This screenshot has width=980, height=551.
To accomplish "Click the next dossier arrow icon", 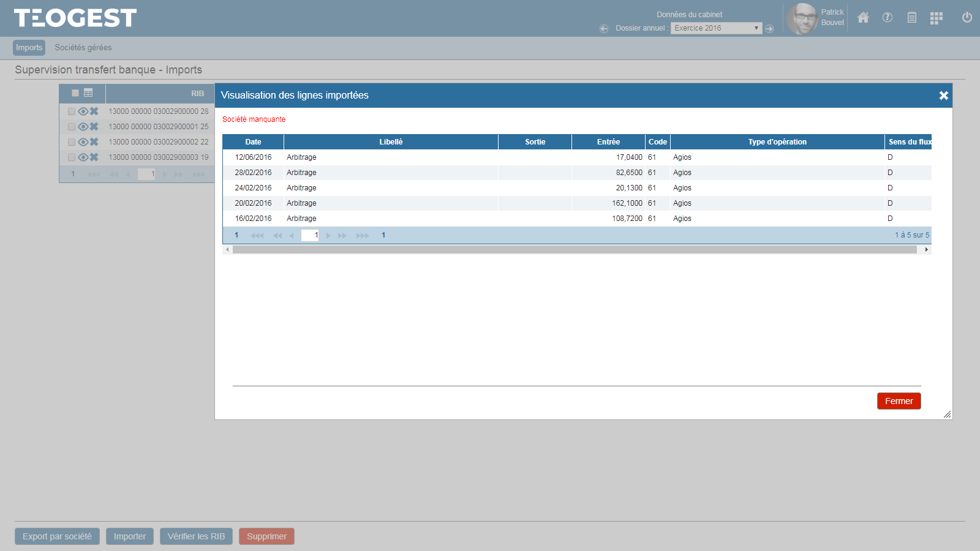I will pyautogui.click(x=770, y=29).
